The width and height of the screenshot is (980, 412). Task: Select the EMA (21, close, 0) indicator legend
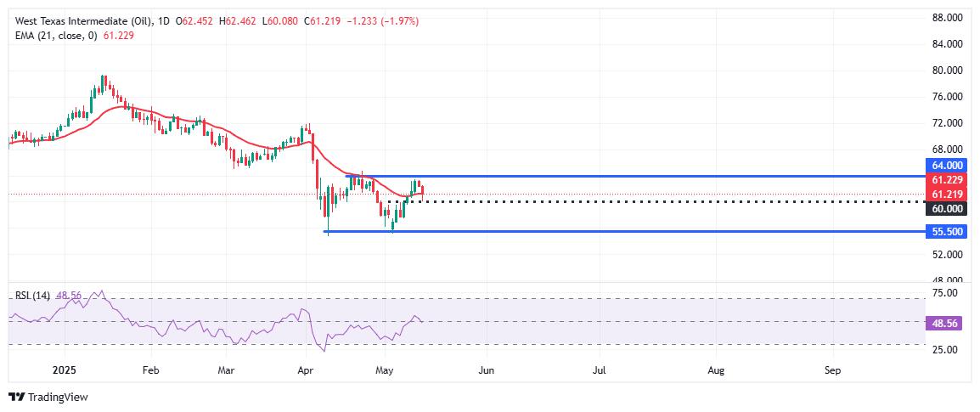click(x=55, y=36)
